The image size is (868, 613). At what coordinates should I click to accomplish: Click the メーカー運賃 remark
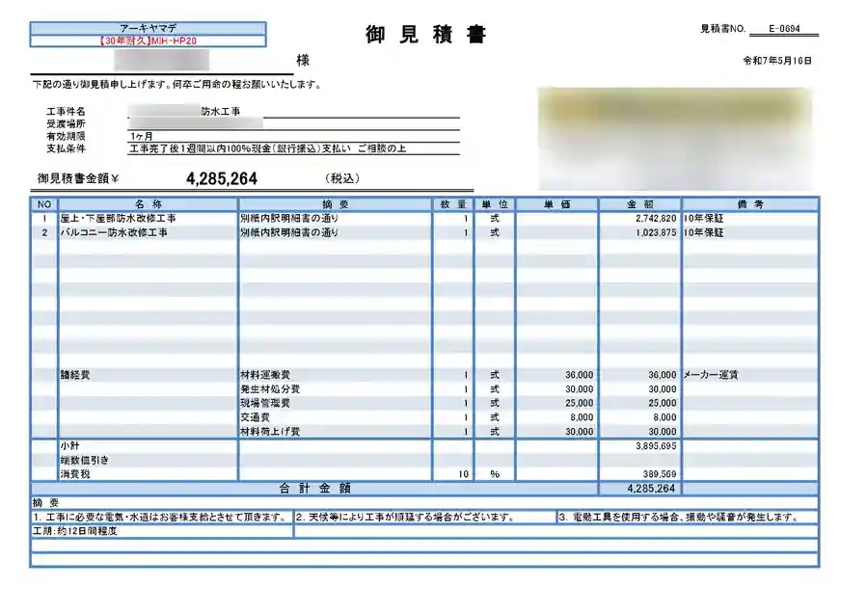[711, 375]
